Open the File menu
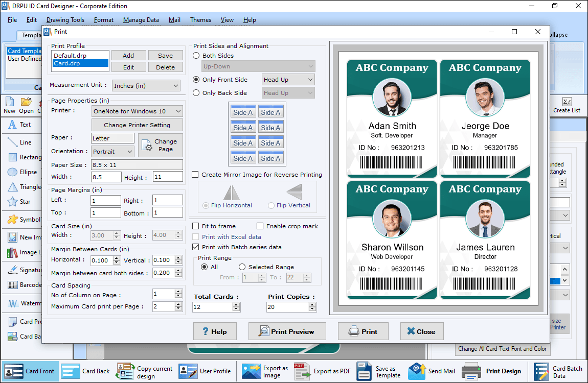The width and height of the screenshot is (588, 383). coord(12,20)
